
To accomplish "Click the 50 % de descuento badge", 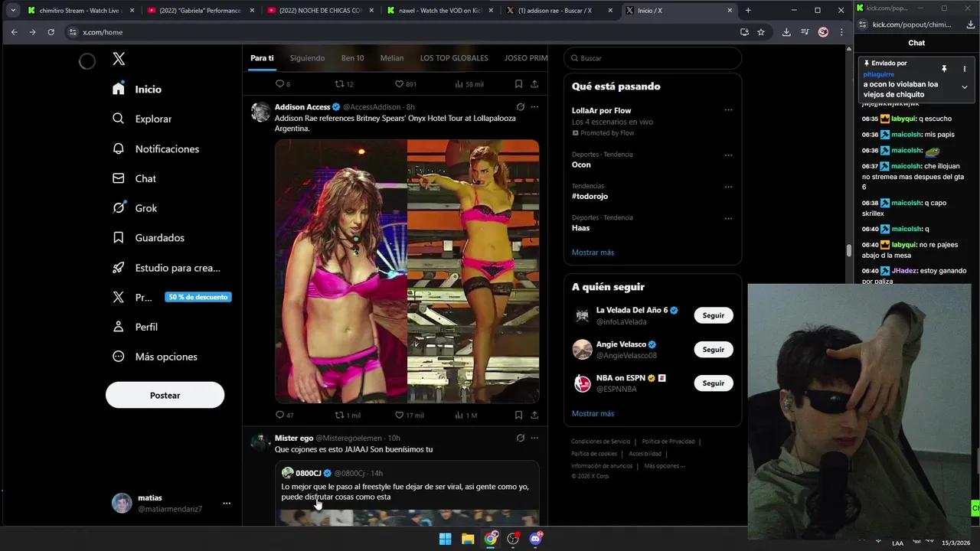I will pos(198,297).
